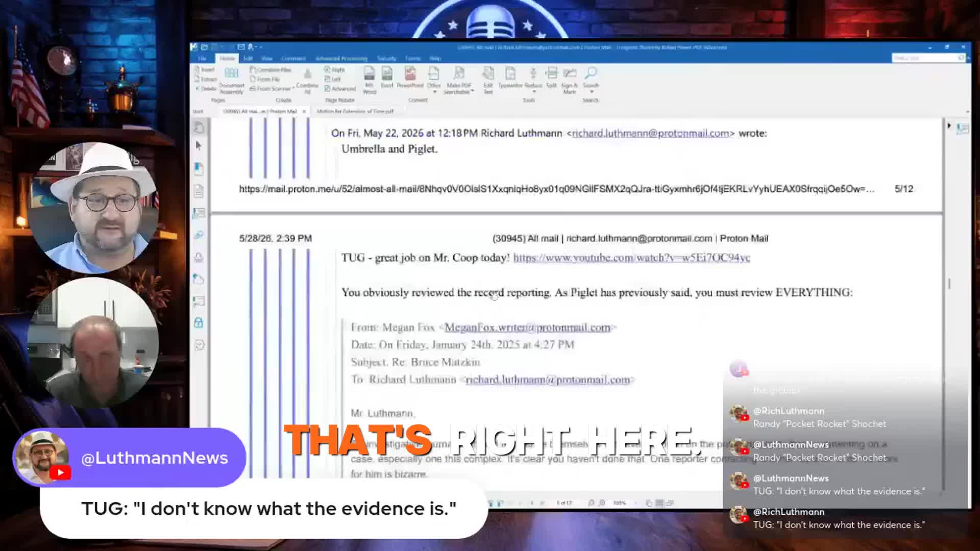Click the Combine All button
Viewport: 980px width, 551px height.
pyautogui.click(x=307, y=81)
